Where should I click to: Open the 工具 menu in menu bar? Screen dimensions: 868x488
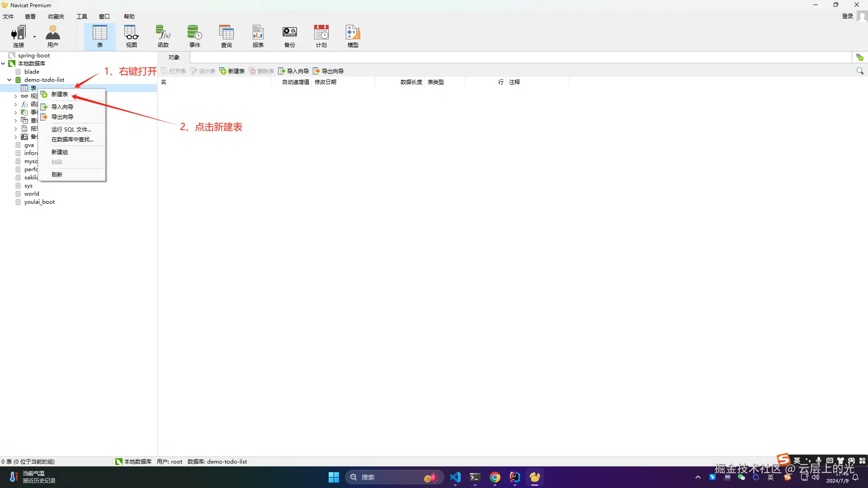click(x=81, y=17)
